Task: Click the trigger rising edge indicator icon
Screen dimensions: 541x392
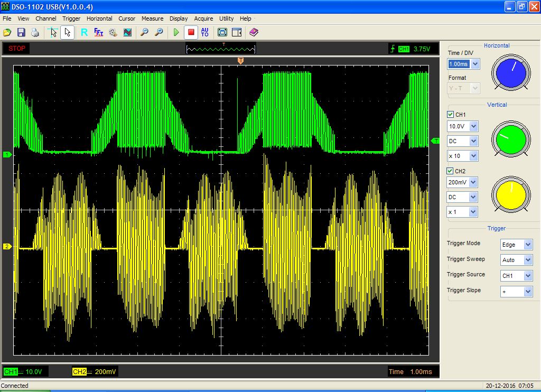Action: tap(393, 49)
